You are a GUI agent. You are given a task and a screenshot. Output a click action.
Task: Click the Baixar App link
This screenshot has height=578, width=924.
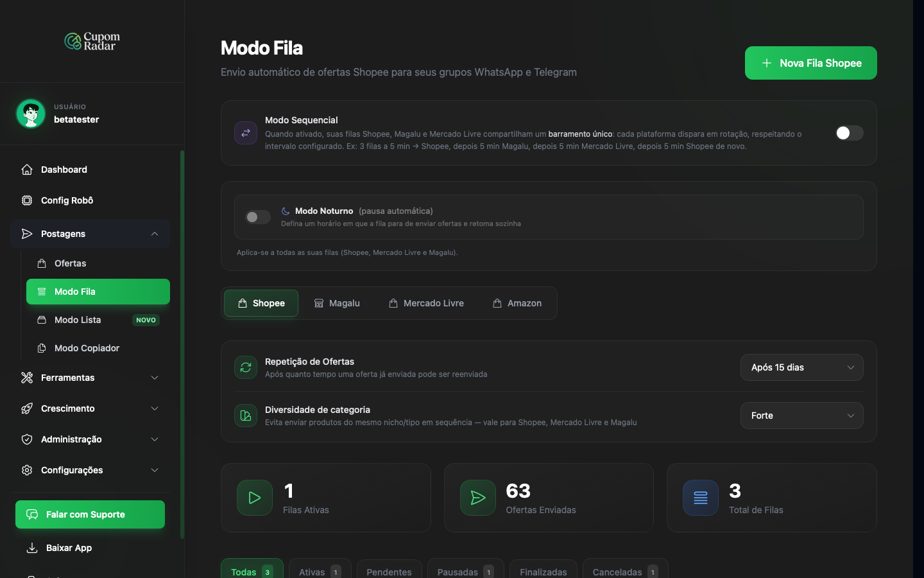pyautogui.click(x=90, y=548)
